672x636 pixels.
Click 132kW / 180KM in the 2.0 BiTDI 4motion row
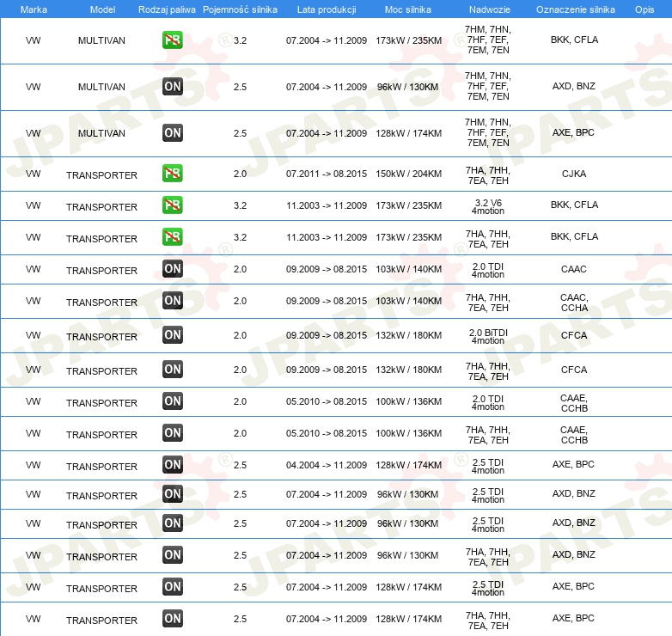(408, 335)
